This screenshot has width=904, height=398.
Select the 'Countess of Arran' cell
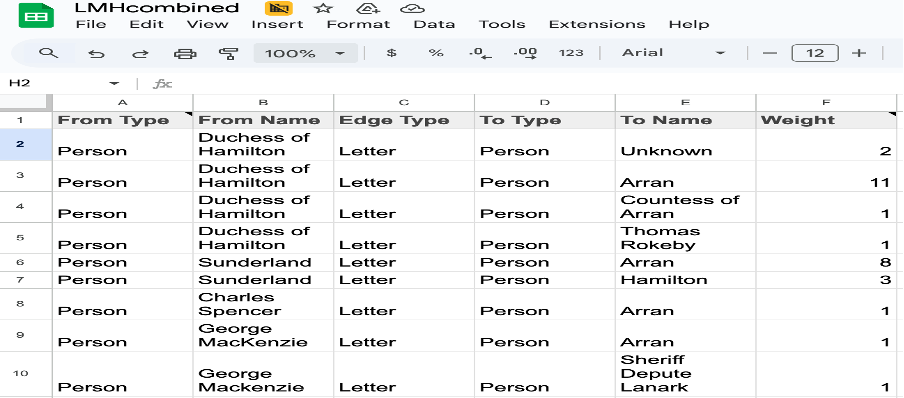coord(685,207)
